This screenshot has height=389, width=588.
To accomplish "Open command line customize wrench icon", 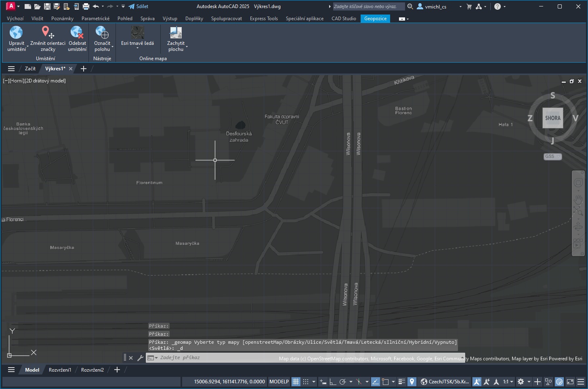I will click(140, 358).
